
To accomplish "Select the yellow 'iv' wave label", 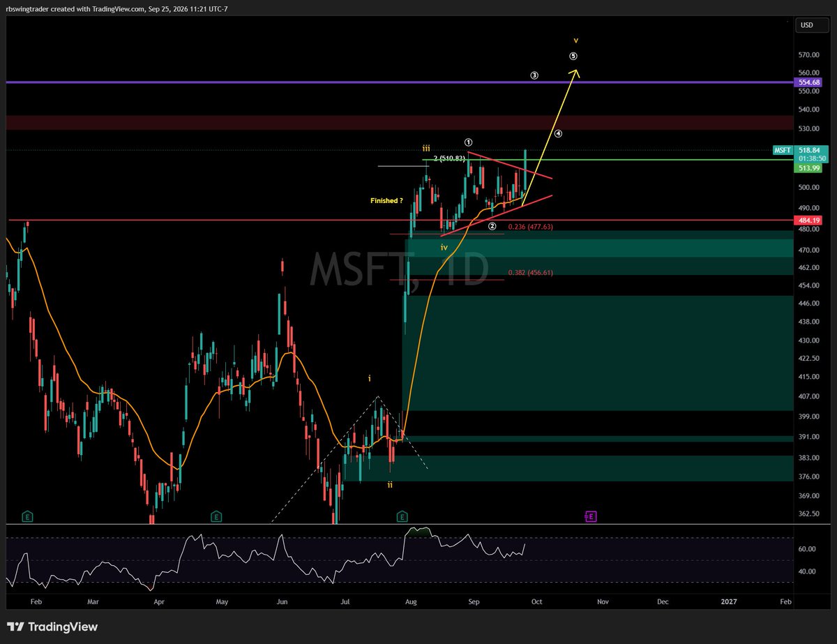I will click(x=444, y=248).
